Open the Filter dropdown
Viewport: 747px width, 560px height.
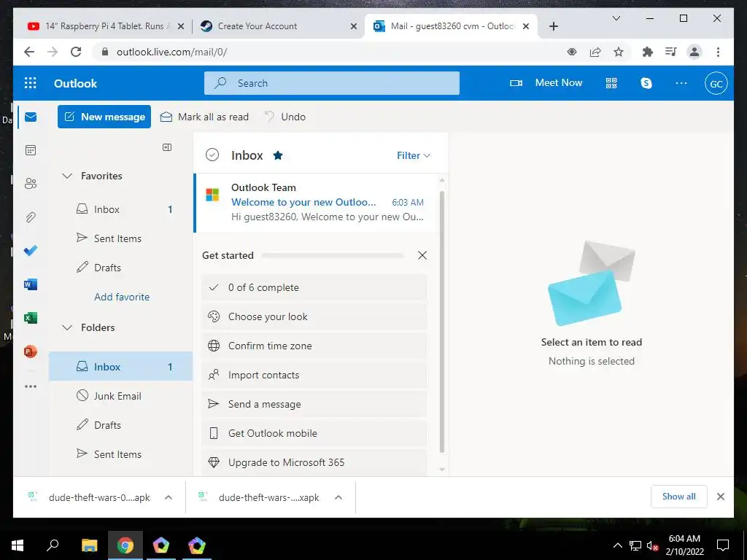414,155
